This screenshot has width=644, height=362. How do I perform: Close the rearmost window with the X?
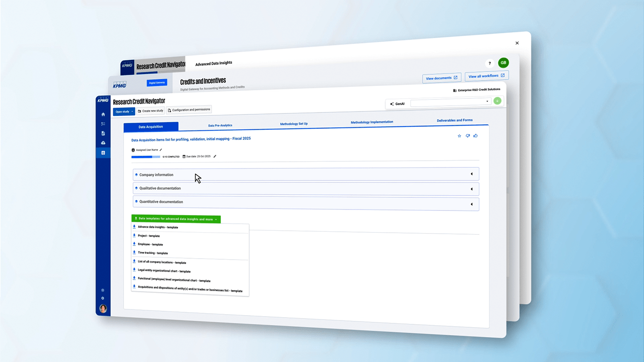[517, 43]
